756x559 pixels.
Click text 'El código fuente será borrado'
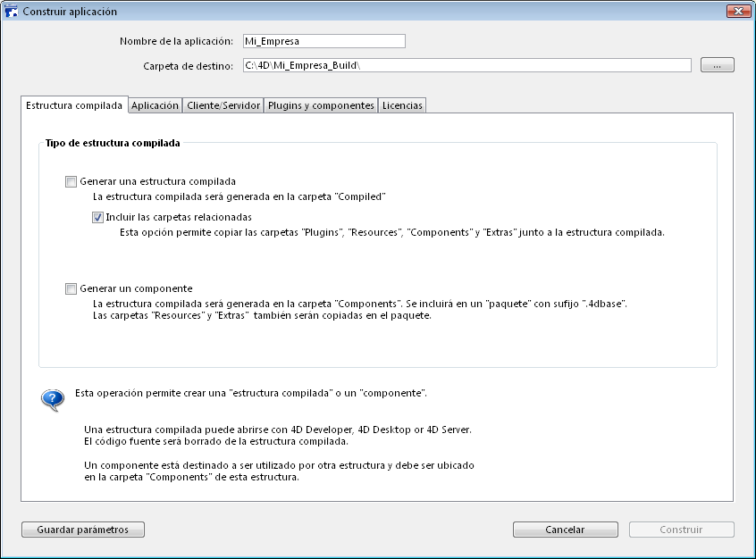coord(216,441)
